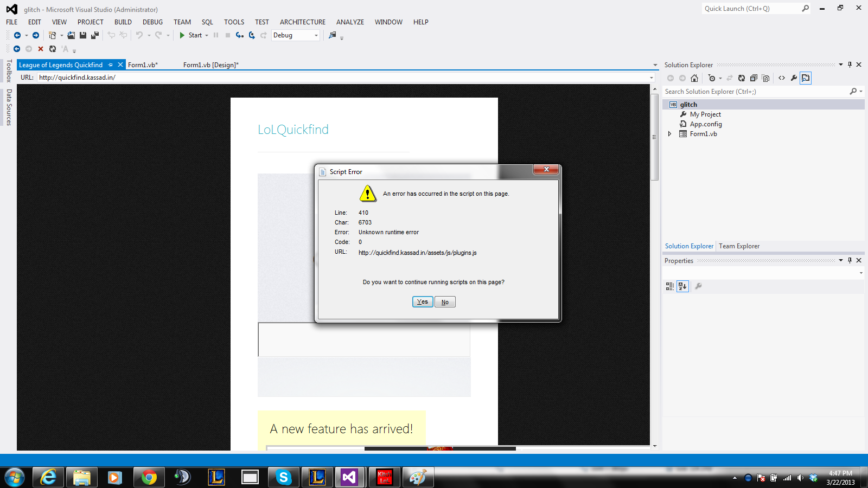The width and height of the screenshot is (868, 488).
Task: Click Yes in the Script Error dialog
Action: pos(423,302)
